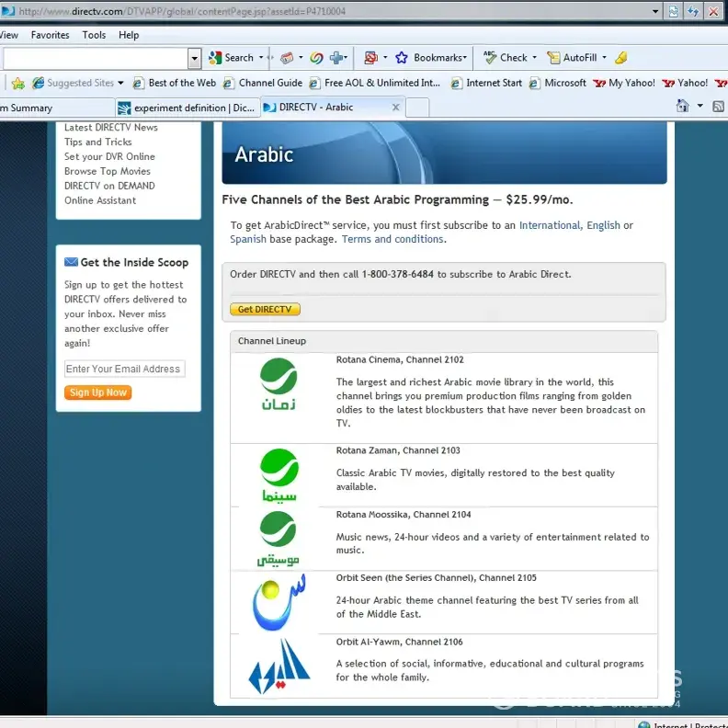Open DIRECTV on DEMAND link

(x=109, y=186)
